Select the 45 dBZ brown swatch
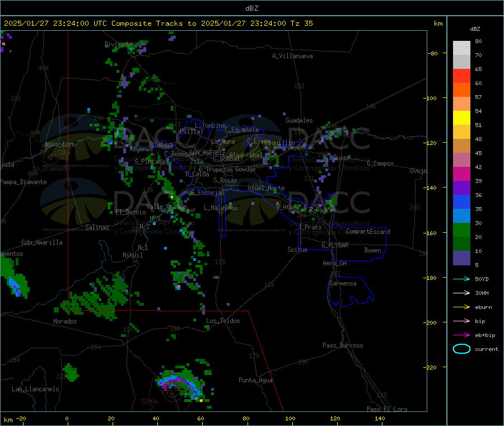Image resolution: width=504 pixels, height=426 pixels. 461,146
